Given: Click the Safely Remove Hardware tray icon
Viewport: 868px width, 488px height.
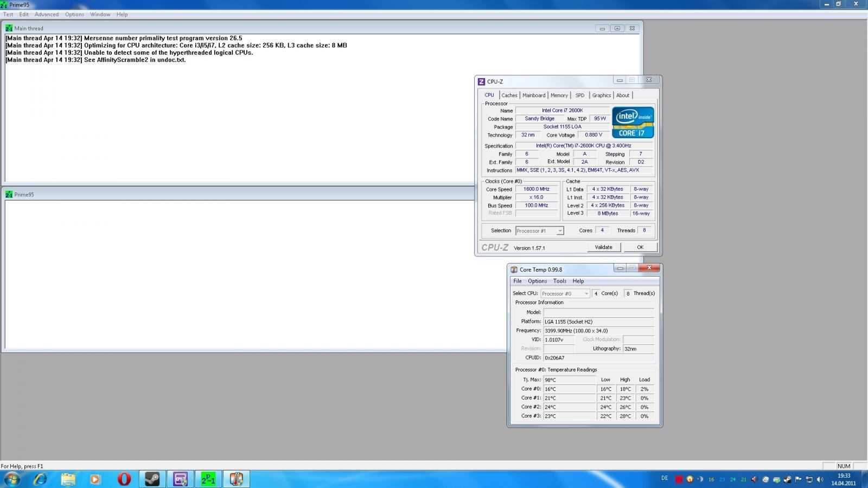Looking at the screenshot, I should click(776, 479).
